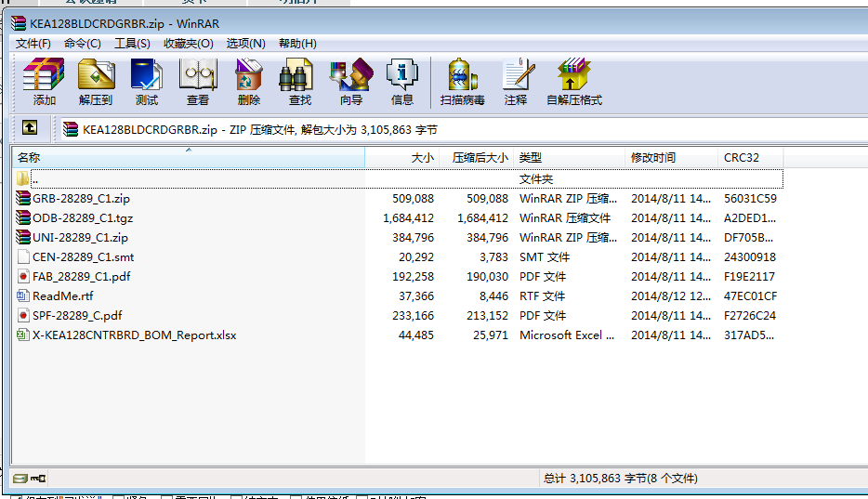
Task: Open the Tools (工具) menu
Action: click(x=132, y=43)
